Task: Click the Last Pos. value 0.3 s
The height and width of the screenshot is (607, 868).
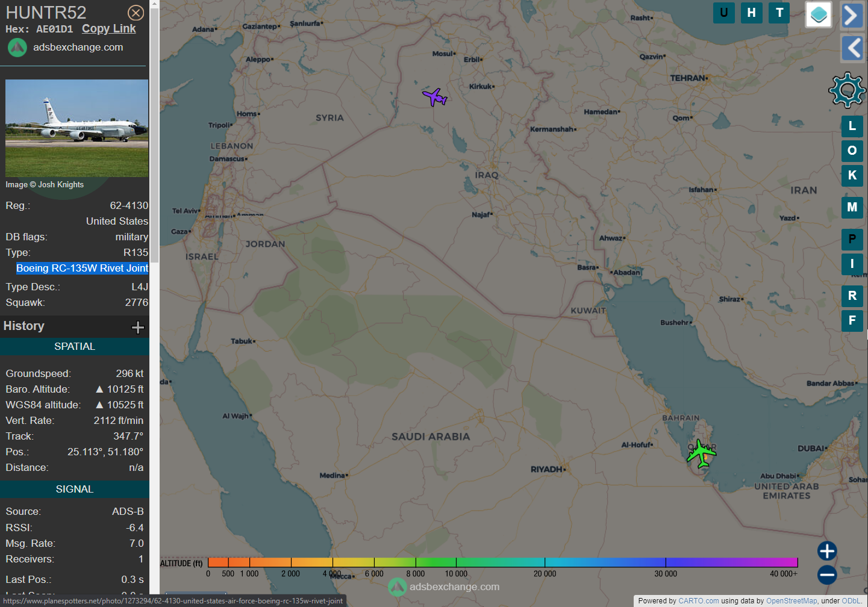Action: click(x=133, y=579)
